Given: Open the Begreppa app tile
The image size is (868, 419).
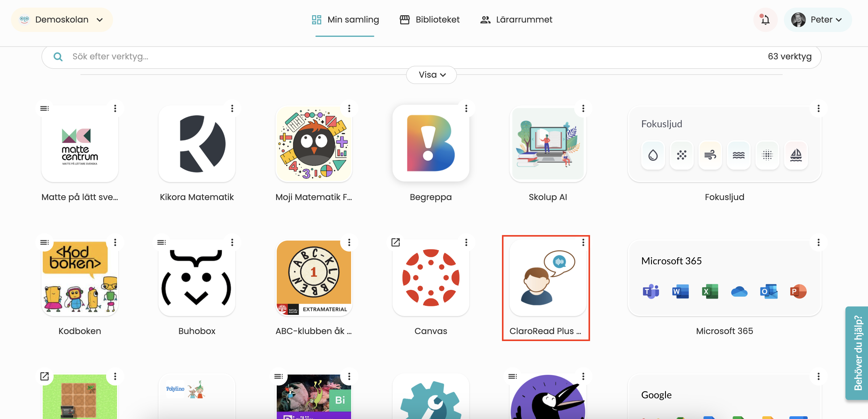Looking at the screenshot, I should coord(431,144).
